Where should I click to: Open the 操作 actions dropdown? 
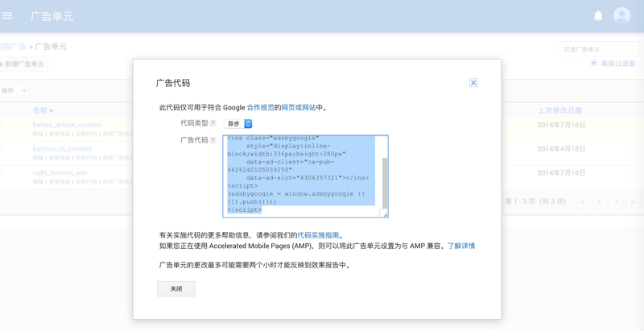pyautogui.click(x=14, y=90)
